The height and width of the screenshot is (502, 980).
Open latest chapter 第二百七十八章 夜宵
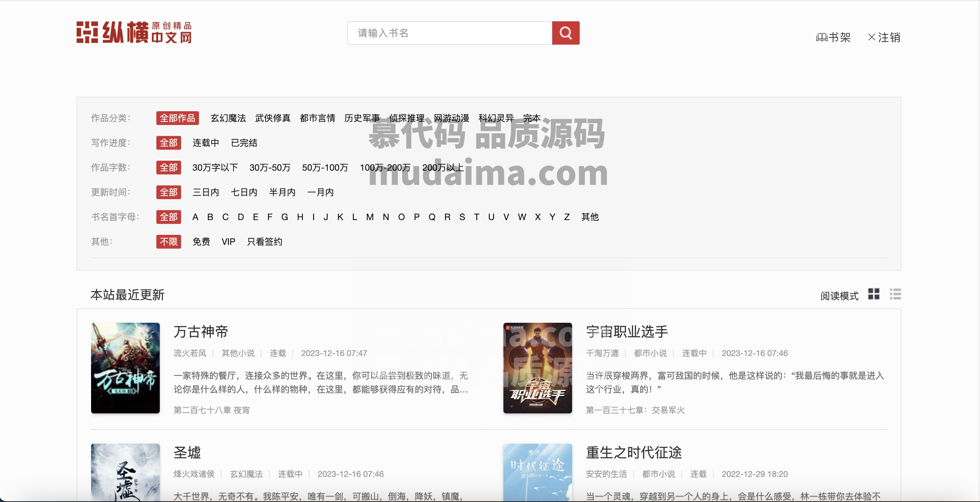pos(212,410)
